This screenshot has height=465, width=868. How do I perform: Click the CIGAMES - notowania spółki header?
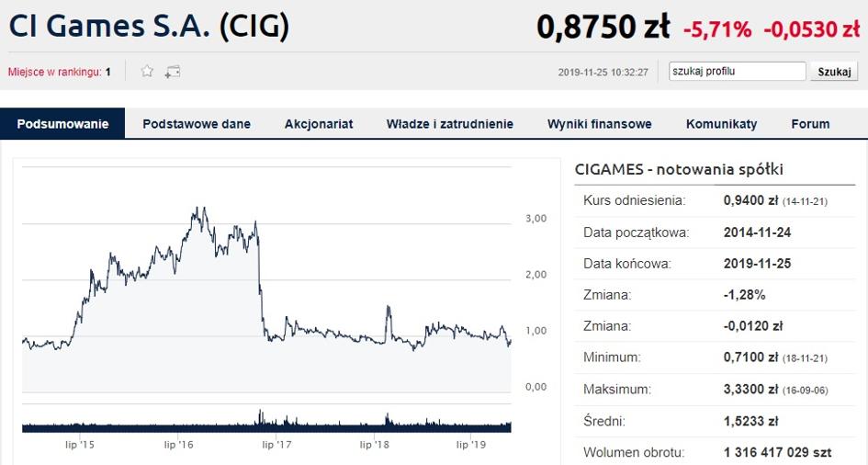coord(679,169)
